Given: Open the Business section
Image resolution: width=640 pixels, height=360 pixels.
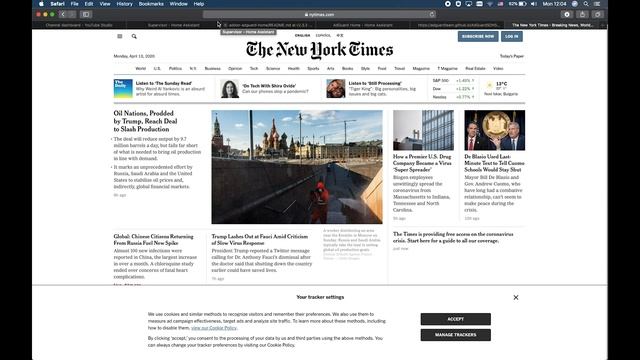Looking at the screenshot, I should (212, 69).
